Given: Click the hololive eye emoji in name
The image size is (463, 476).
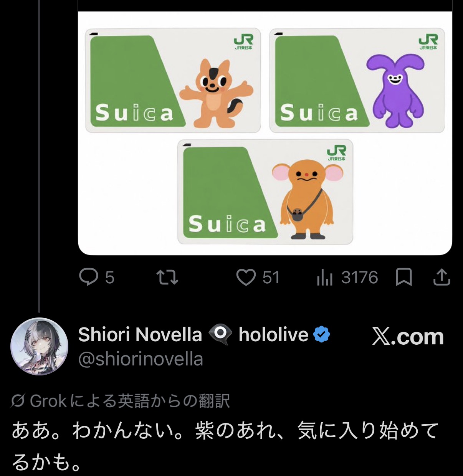Looking at the screenshot, I should [x=220, y=334].
